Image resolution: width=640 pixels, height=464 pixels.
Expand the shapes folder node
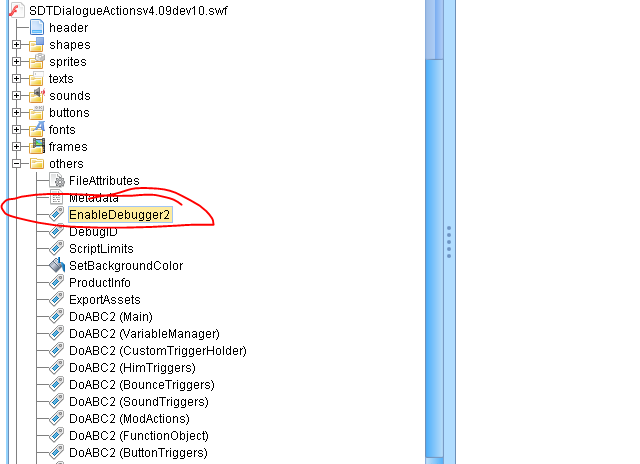[x=17, y=45]
